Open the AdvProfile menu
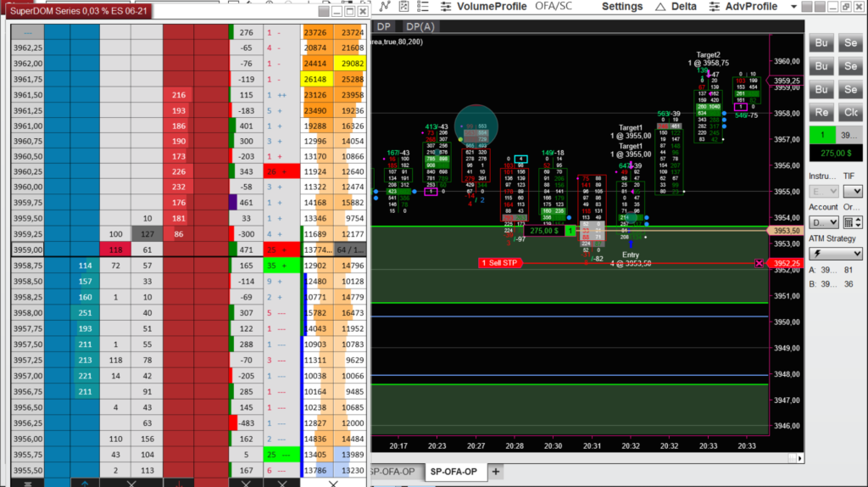 (x=751, y=7)
